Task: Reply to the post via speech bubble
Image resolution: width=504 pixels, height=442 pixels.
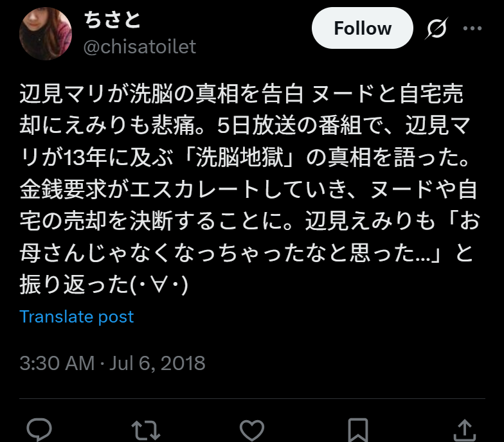Action: coord(39,429)
